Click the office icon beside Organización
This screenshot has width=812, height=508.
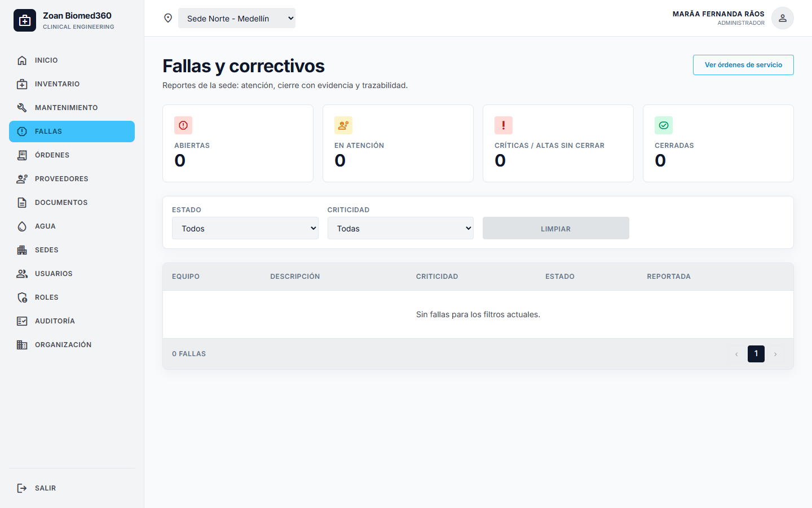pos(22,345)
